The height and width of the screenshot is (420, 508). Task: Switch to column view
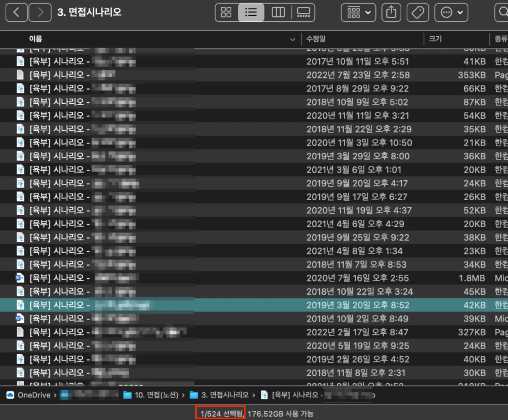pyautogui.click(x=278, y=12)
